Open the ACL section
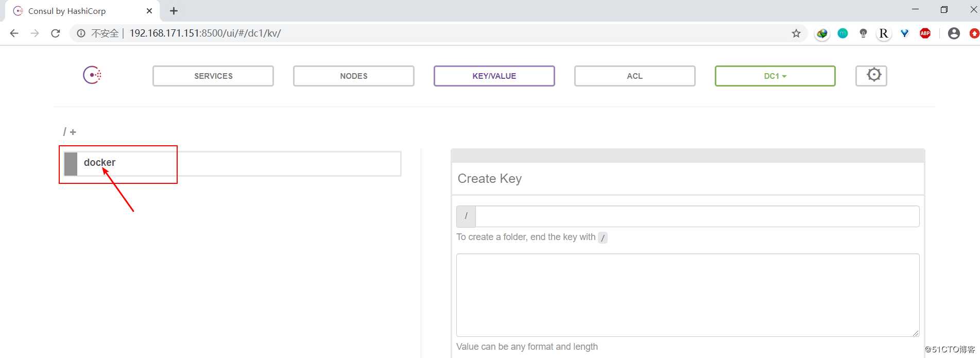 [x=635, y=76]
